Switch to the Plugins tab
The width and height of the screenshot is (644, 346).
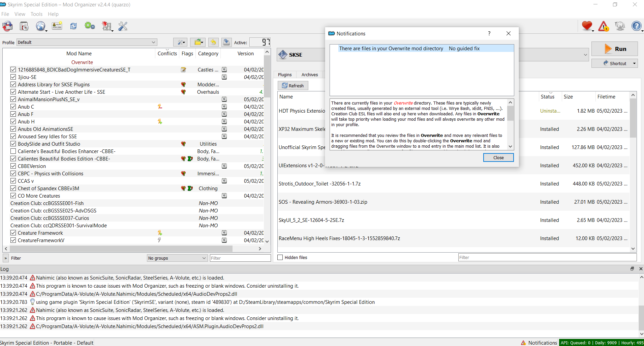[285, 75]
